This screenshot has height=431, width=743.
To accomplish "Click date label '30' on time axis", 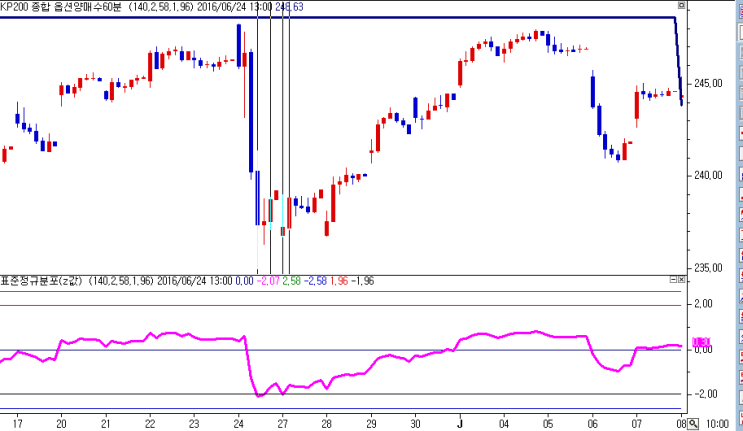I will (415, 423).
